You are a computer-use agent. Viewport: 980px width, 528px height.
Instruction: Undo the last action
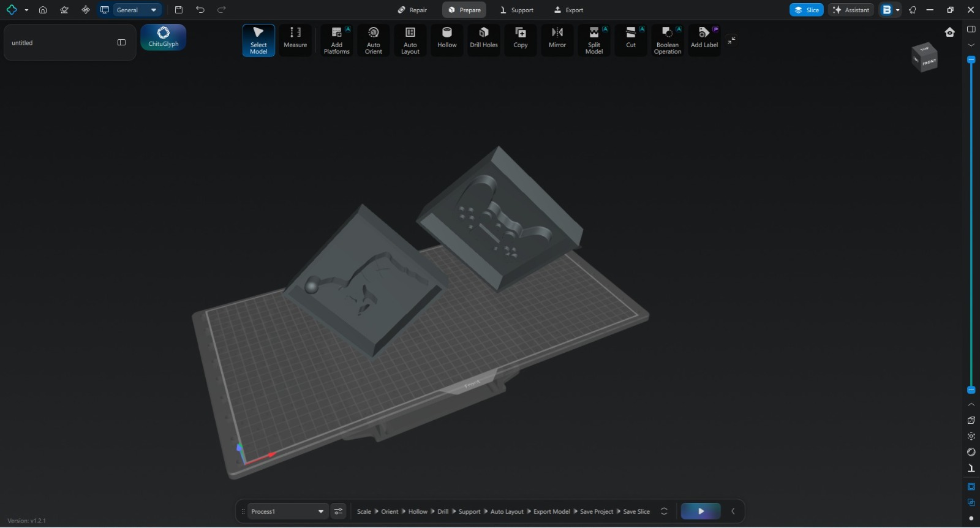(x=200, y=10)
